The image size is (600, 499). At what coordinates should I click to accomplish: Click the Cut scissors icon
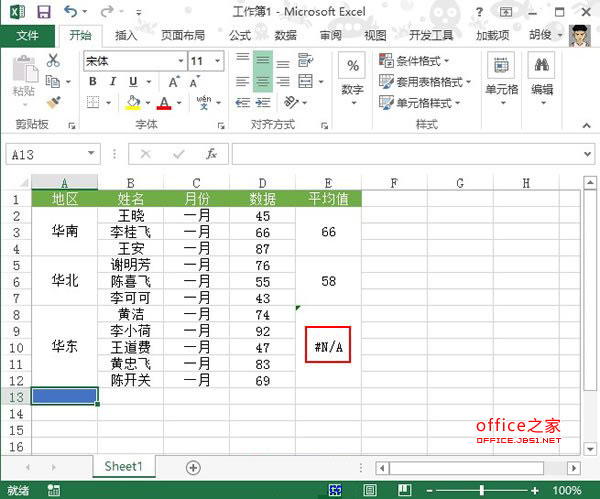pyautogui.click(x=53, y=60)
